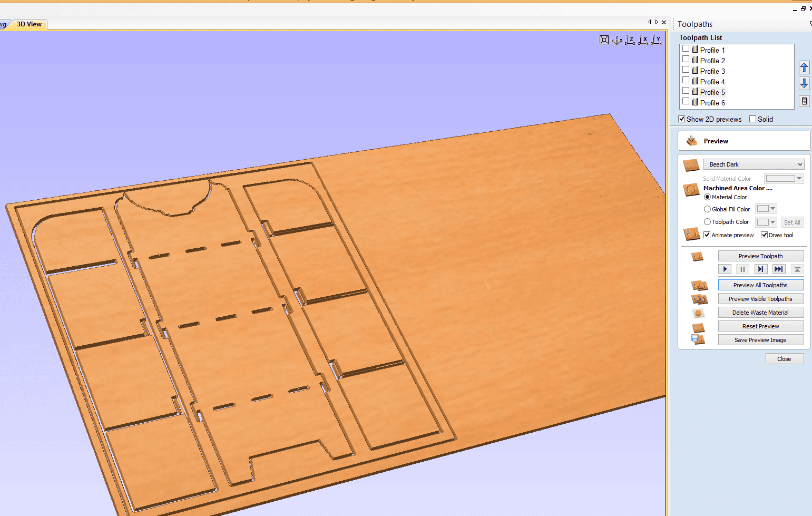Click the icon beside Save Preview Image

(x=698, y=340)
